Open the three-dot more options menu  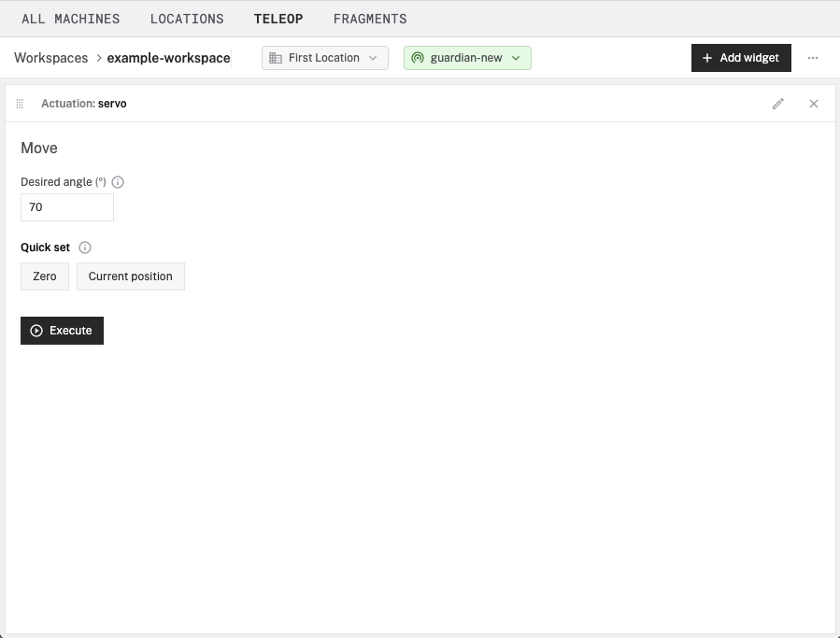(813, 58)
